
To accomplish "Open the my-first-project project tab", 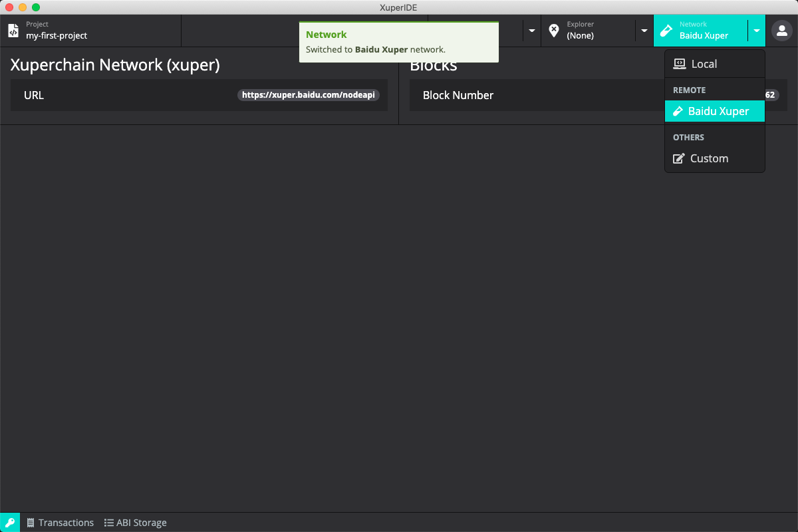I will coord(90,31).
